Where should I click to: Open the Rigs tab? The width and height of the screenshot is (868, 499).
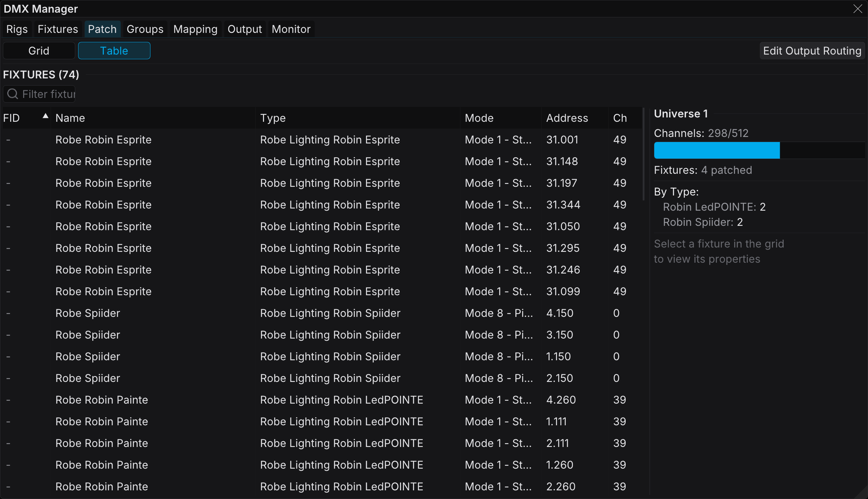pyautogui.click(x=17, y=29)
